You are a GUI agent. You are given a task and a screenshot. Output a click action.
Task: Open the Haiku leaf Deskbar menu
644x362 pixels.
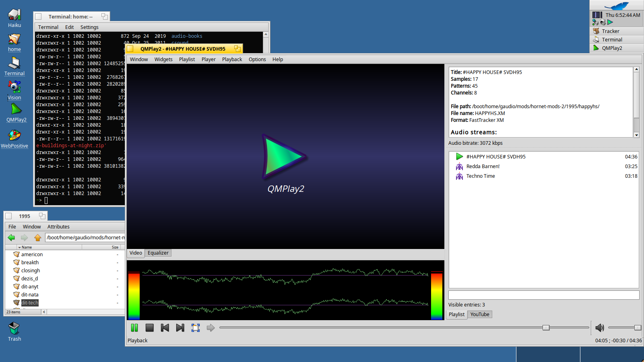(617, 6)
